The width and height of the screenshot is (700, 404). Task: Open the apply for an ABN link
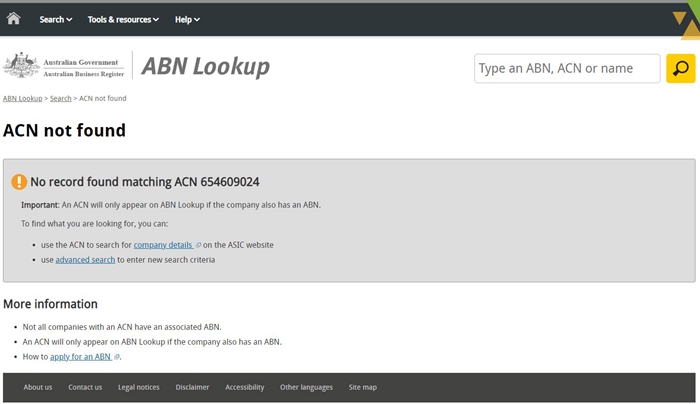pyautogui.click(x=81, y=356)
